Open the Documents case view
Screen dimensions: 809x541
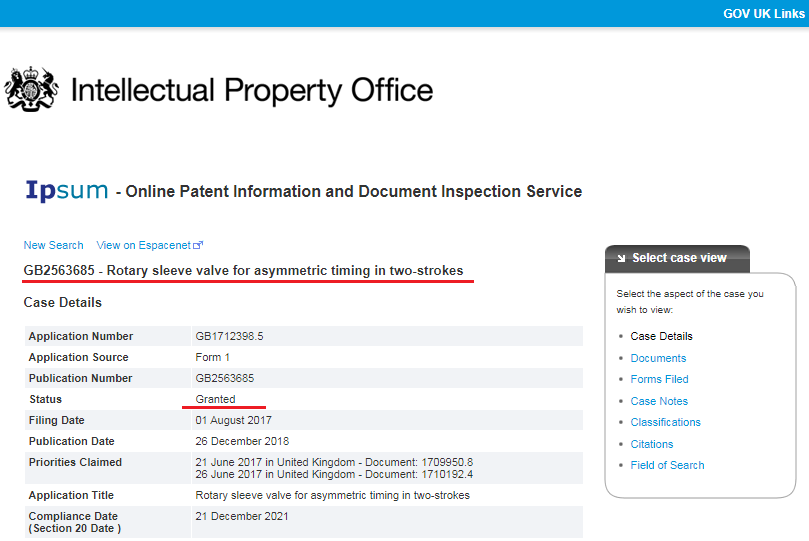pos(658,358)
